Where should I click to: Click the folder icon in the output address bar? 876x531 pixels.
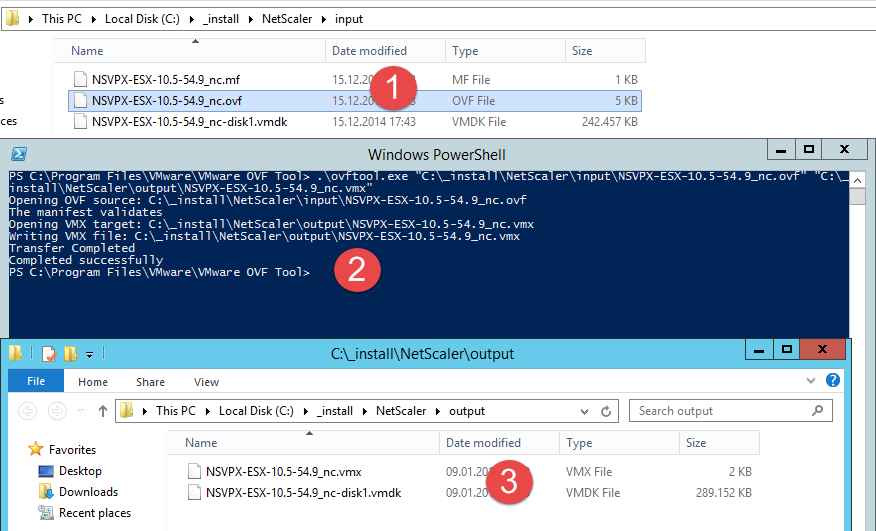[x=127, y=411]
